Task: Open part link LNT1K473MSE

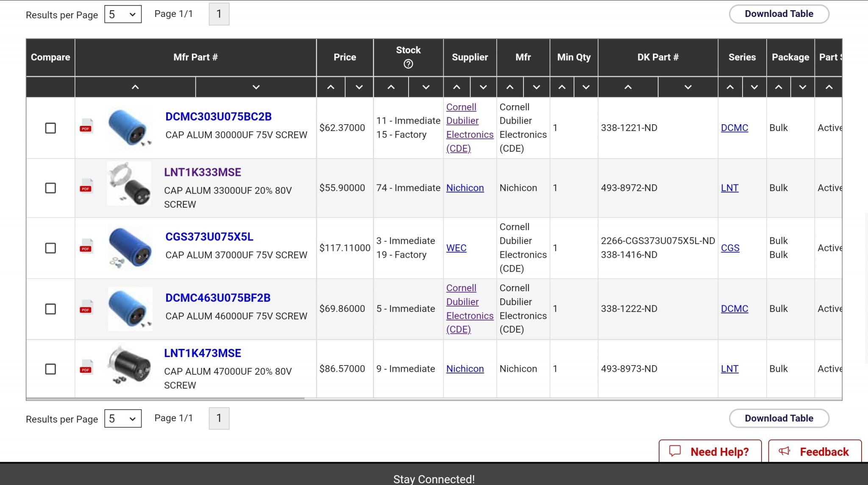Action: pos(203,353)
